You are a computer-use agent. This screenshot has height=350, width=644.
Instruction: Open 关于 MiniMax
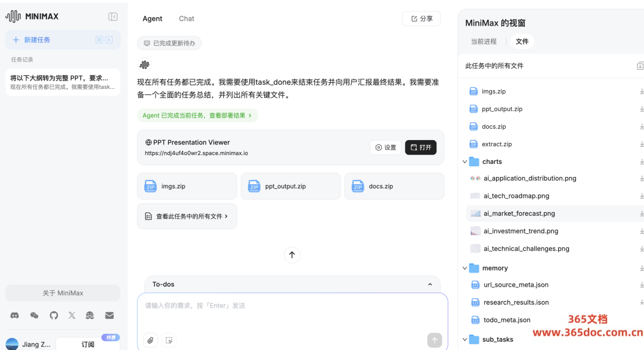coord(63,293)
